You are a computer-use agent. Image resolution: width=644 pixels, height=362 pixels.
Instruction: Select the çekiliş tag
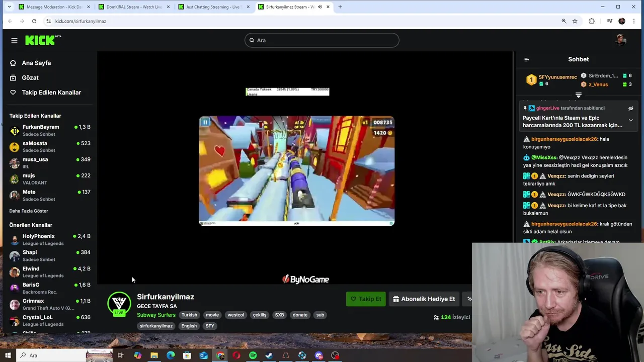[260, 315]
